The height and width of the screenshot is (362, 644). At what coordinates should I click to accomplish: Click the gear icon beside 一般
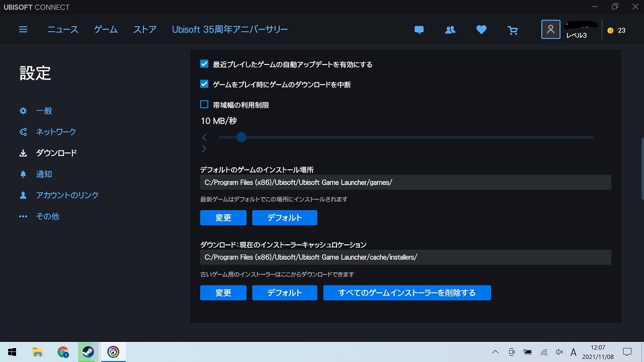point(23,111)
